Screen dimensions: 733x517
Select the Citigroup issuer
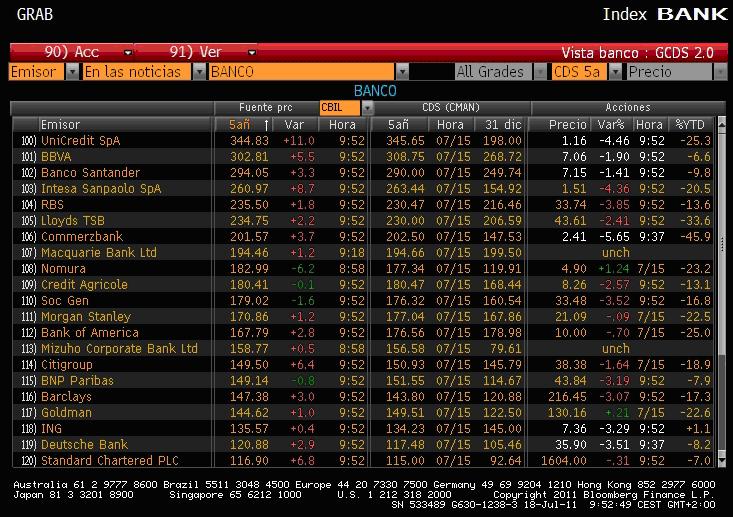pos(67,365)
